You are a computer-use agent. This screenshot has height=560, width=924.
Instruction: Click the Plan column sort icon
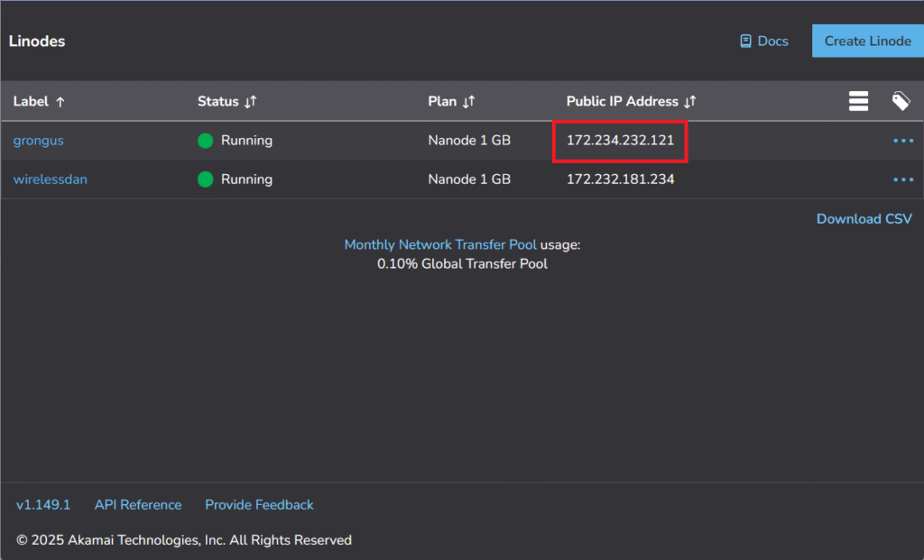click(x=469, y=102)
